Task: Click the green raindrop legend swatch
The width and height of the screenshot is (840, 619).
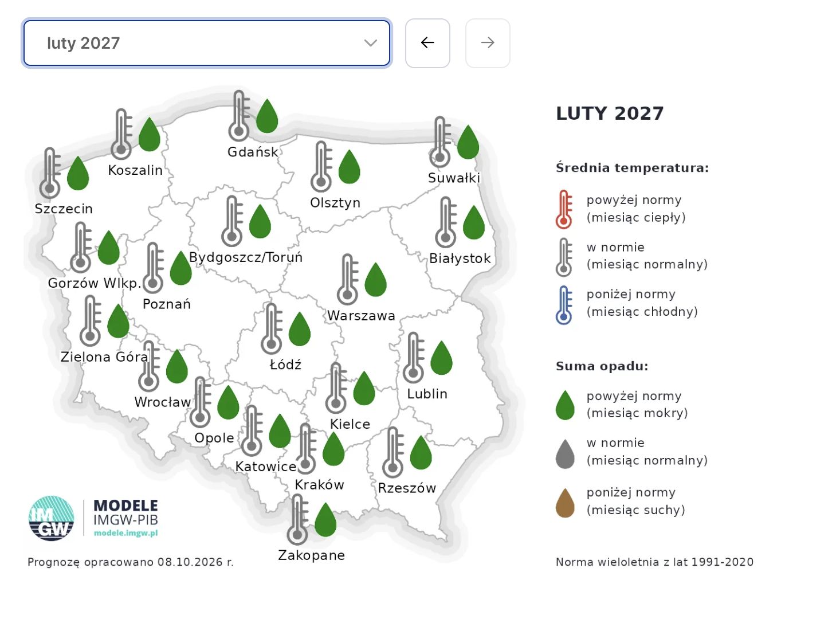Action: [x=566, y=405]
